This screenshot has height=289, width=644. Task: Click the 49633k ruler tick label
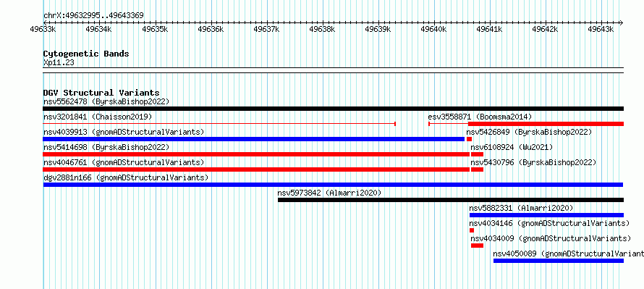point(43,29)
